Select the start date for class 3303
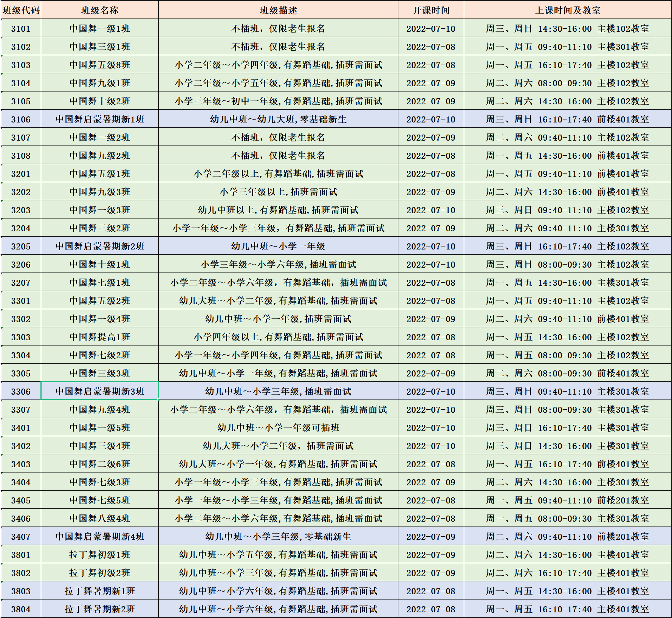This screenshot has width=672, height=618. (431, 337)
